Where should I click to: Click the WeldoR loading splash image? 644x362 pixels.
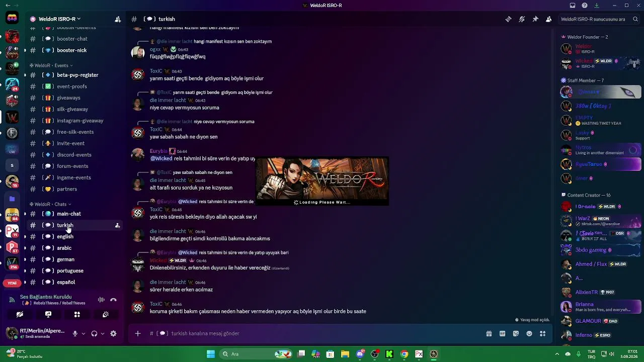tap(322, 182)
